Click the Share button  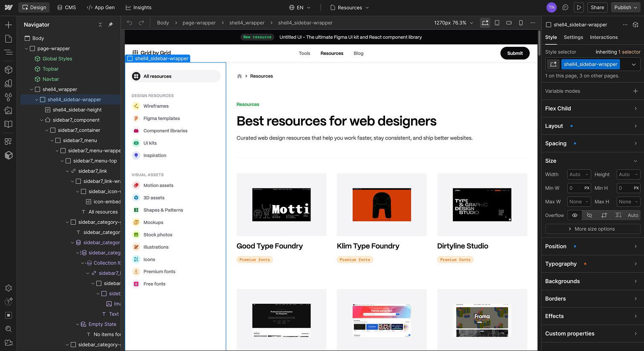(x=597, y=7)
